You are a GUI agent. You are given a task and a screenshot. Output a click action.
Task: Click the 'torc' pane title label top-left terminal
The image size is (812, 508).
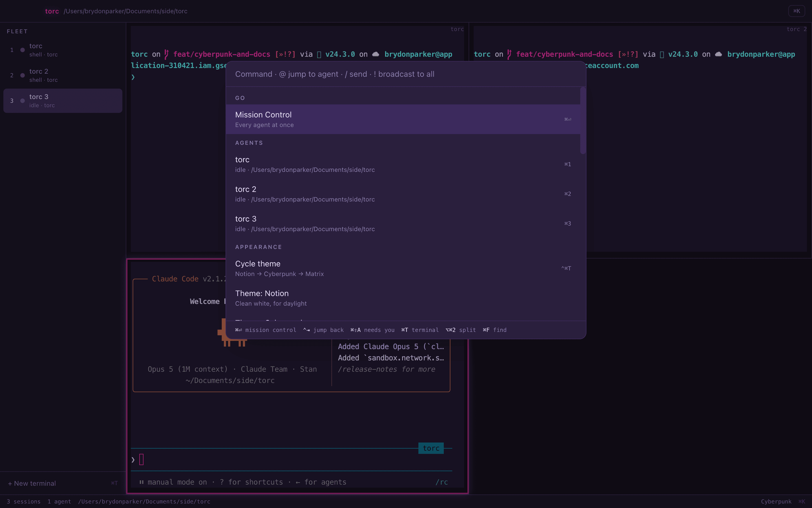point(457,29)
